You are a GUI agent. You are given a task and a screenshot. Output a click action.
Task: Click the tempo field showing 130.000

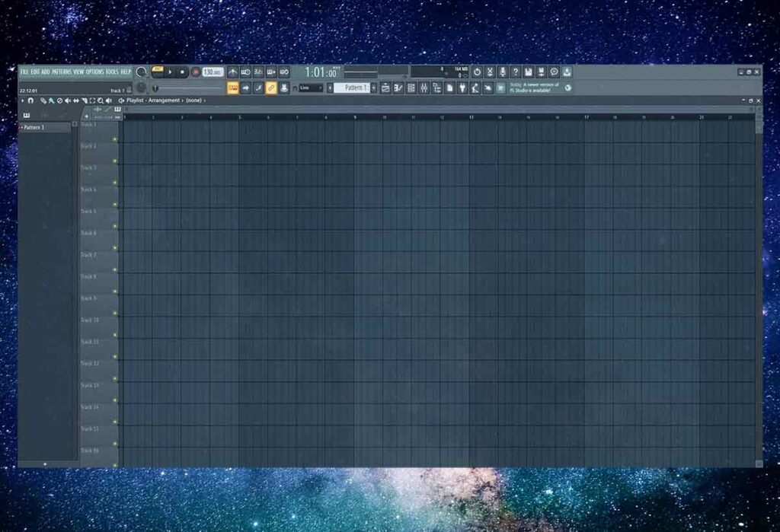click(213, 72)
